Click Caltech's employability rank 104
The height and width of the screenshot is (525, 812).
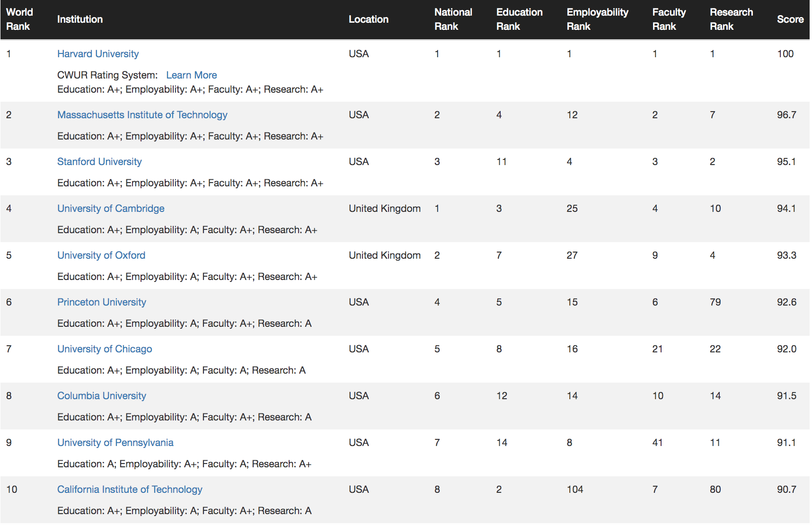(575, 490)
